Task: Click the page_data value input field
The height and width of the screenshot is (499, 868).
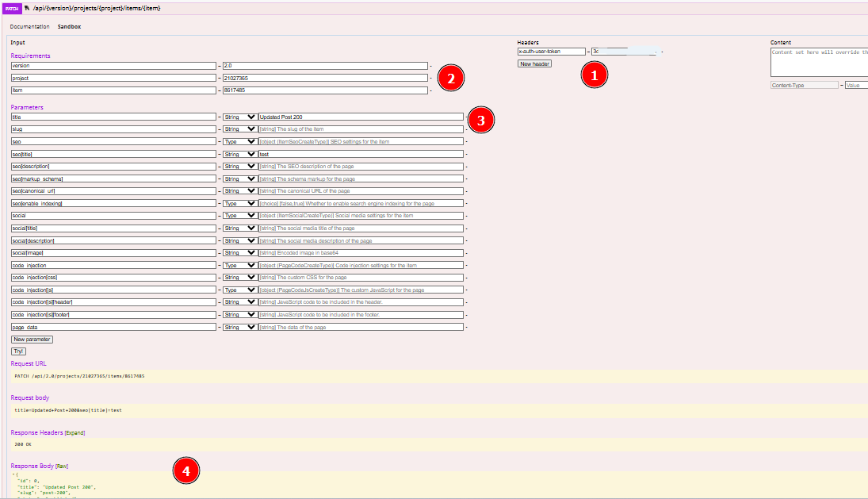Action: 361,328
